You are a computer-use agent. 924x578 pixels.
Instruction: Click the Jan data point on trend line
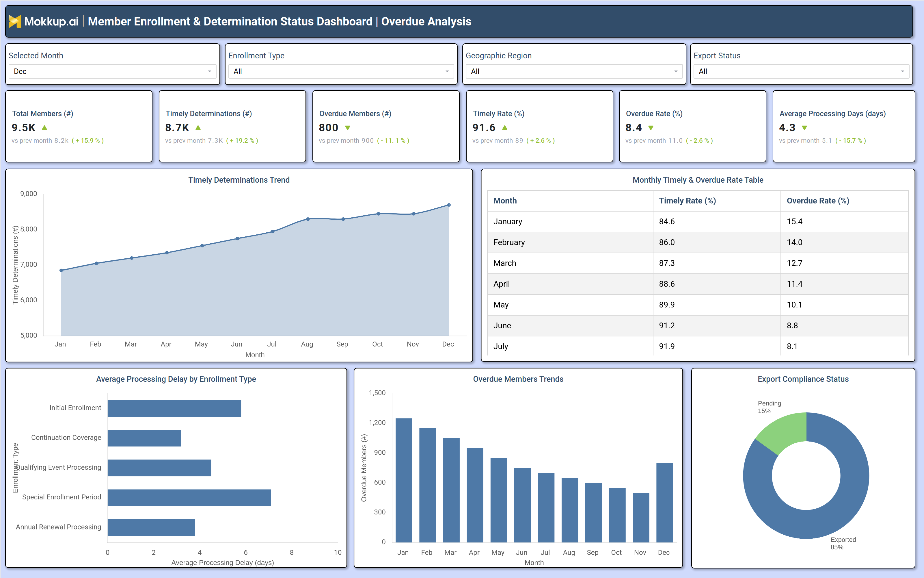pyautogui.click(x=61, y=270)
